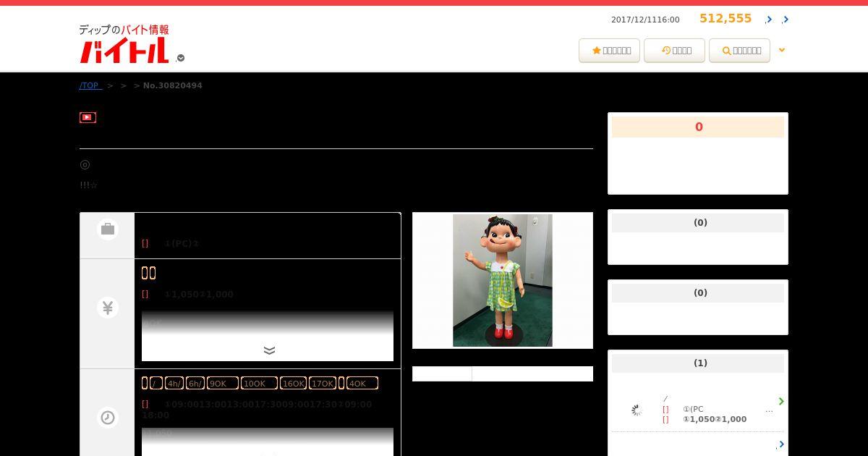868x456 pixels.
Task: Click the loading thumbnail in sidebar job
Action: [x=637, y=410]
